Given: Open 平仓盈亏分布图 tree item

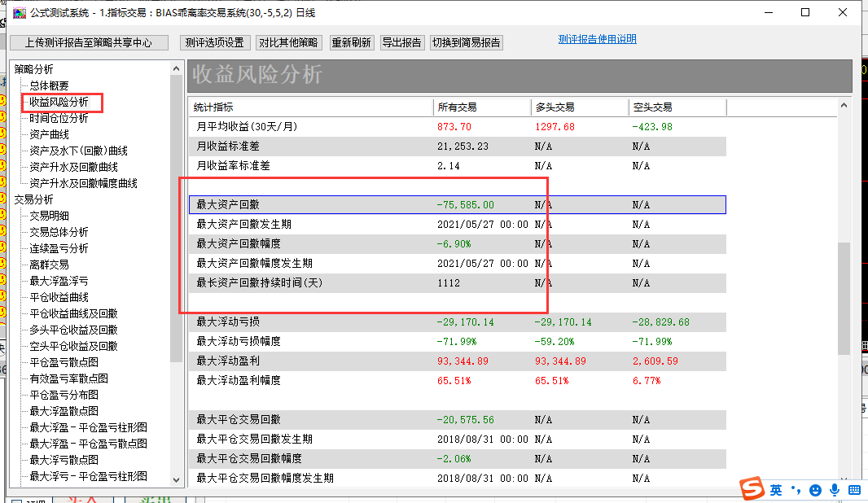Looking at the screenshot, I should tap(64, 395).
